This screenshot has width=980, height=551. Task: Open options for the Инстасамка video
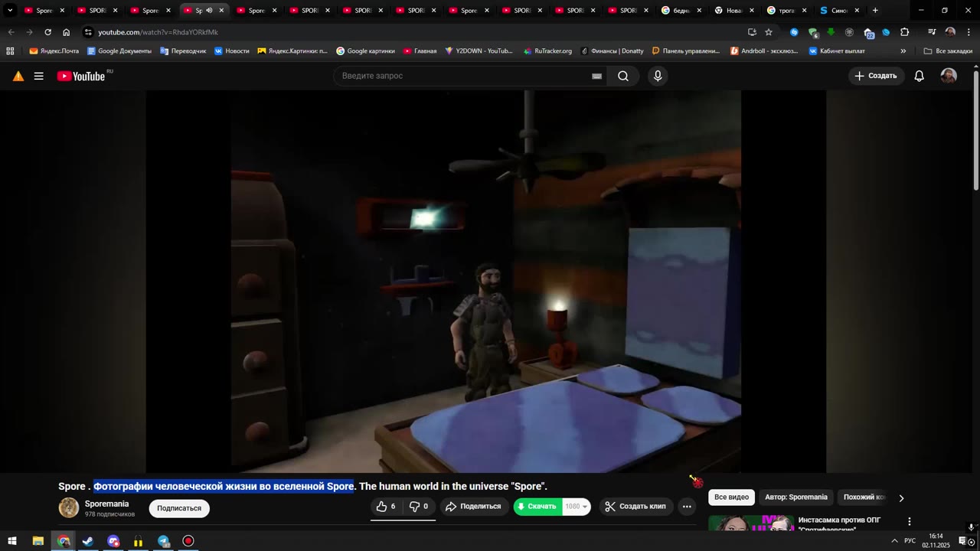pyautogui.click(x=910, y=522)
